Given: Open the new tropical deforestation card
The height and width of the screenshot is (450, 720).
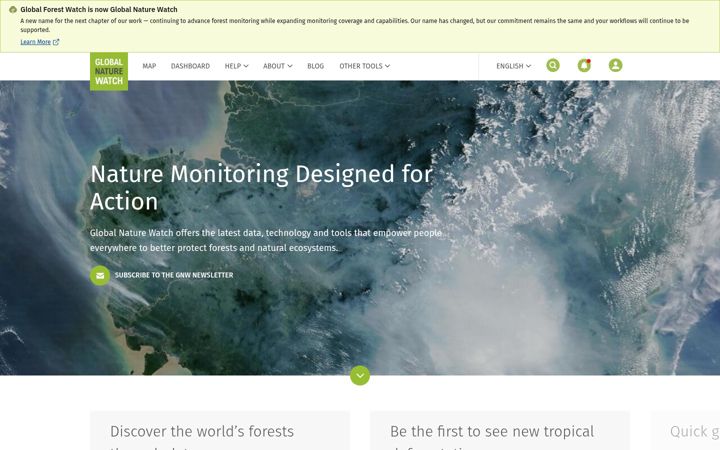Looking at the screenshot, I should (500, 431).
